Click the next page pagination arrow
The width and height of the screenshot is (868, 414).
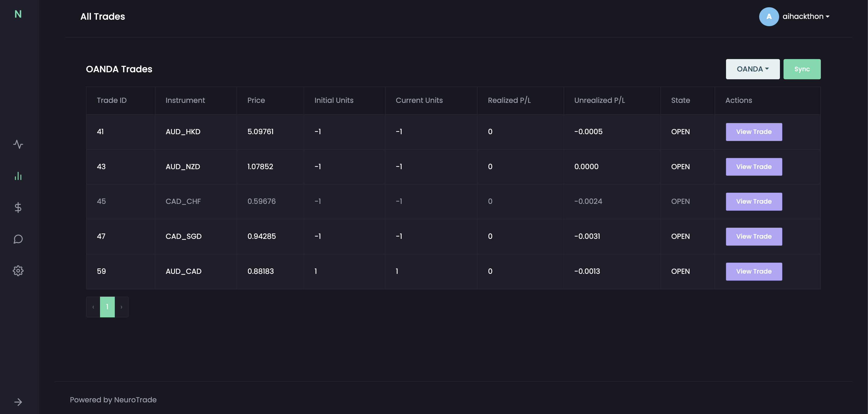pos(121,307)
